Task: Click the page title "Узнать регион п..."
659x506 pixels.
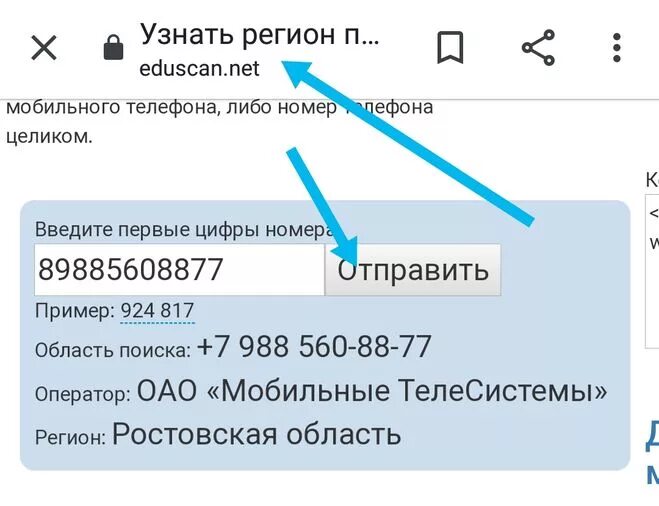Action: (260, 34)
